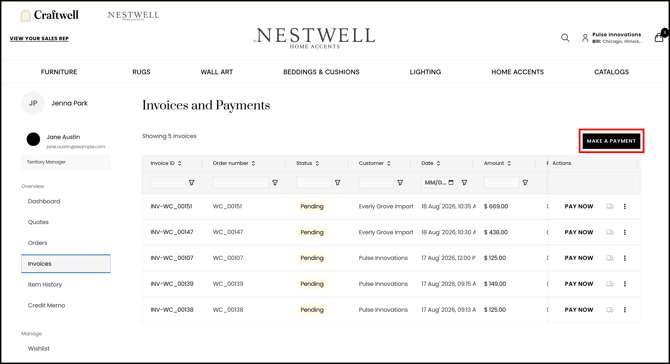Viewport: 670px width, 364px height.
Task: Open the kebab menu for INV-WC_00151
Action: [625, 206]
